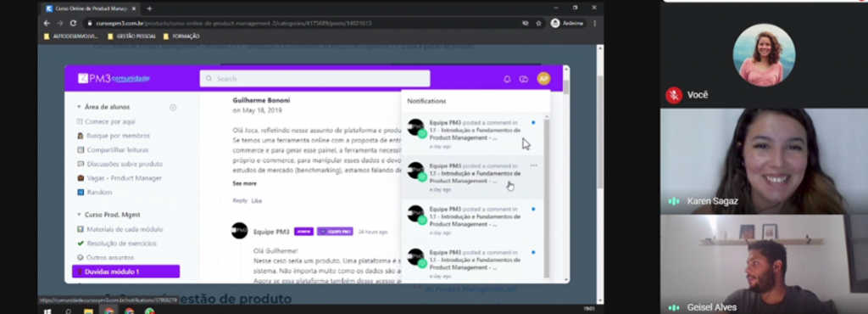The image size is (868, 314).
Task: Click the community Search field
Action: click(x=314, y=79)
